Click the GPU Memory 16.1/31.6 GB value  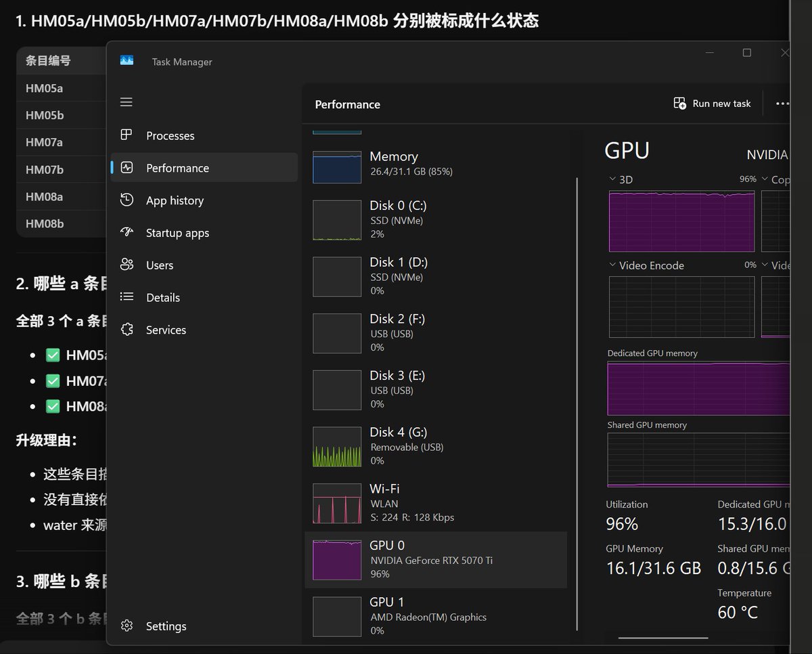tap(654, 568)
